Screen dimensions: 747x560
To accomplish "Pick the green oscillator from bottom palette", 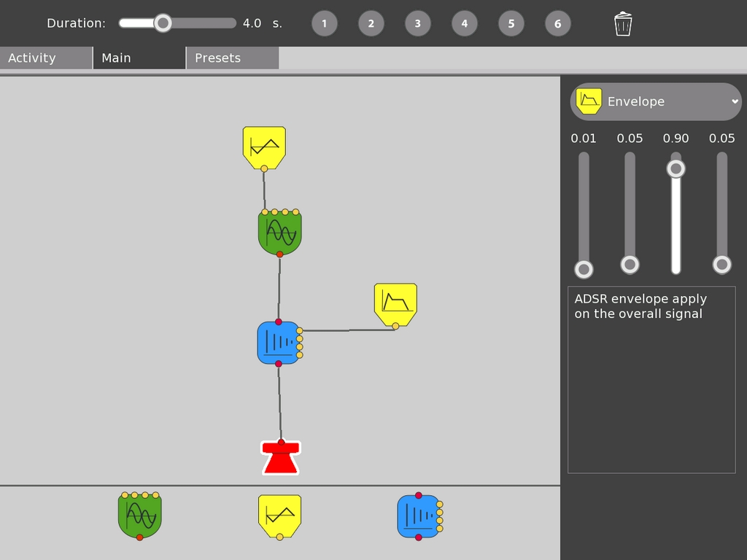I will (x=139, y=516).
